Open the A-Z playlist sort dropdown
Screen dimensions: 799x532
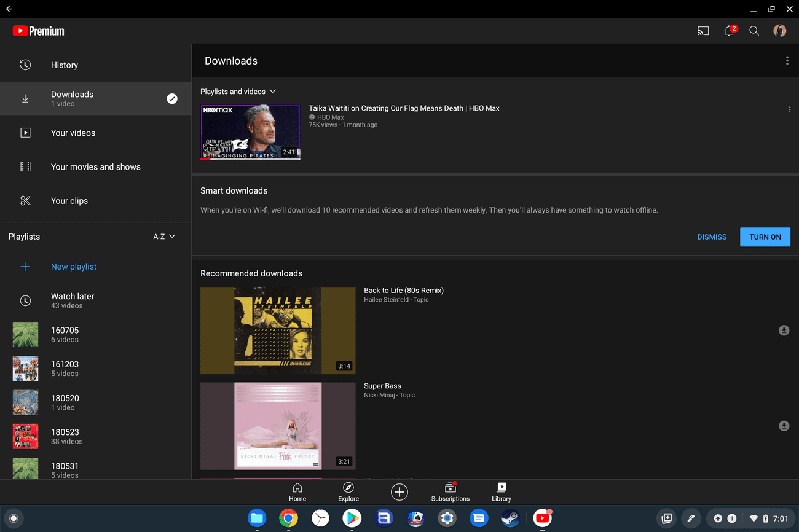click(x=164, y=237)
